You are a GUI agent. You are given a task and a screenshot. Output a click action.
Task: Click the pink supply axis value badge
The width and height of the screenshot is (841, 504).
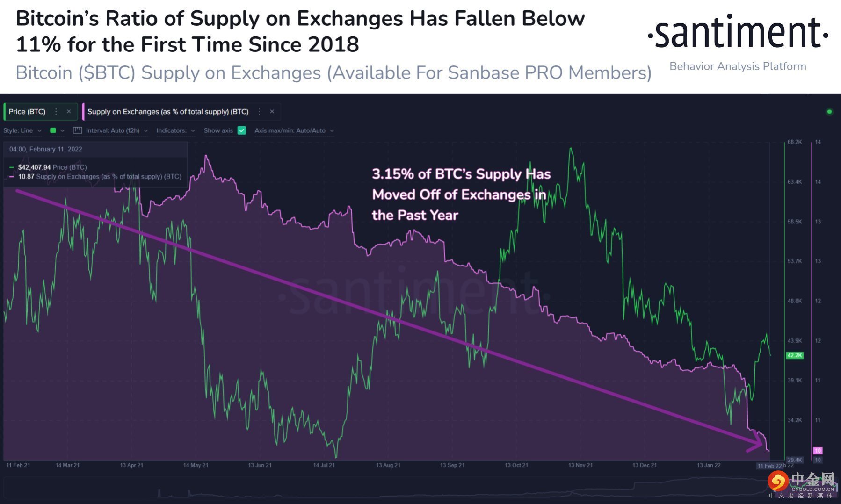pyautogui.click(x=818, y=451)
